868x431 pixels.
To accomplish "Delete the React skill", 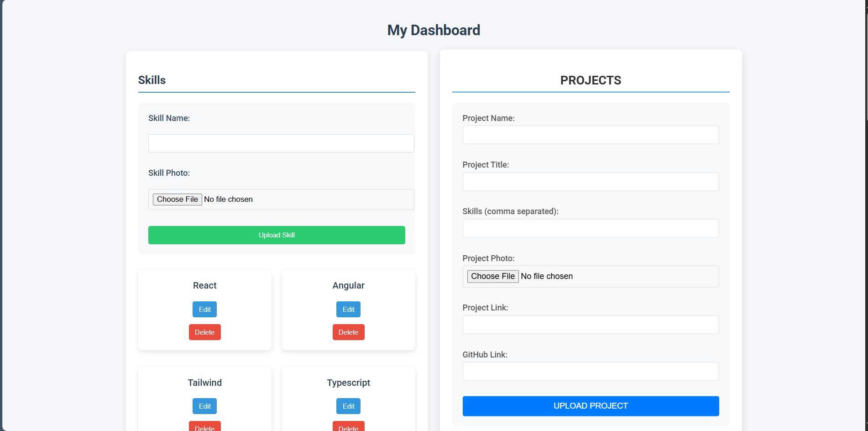I will click(x=204, y=332).
